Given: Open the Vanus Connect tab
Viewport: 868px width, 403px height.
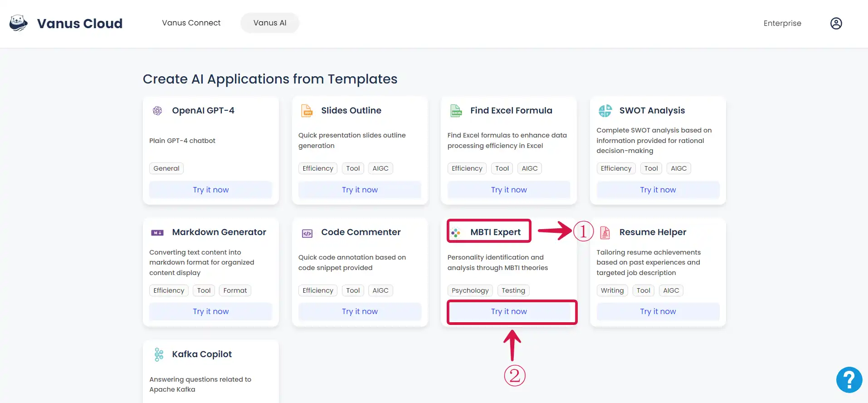Looking at the screenshot, I should 191,23.
